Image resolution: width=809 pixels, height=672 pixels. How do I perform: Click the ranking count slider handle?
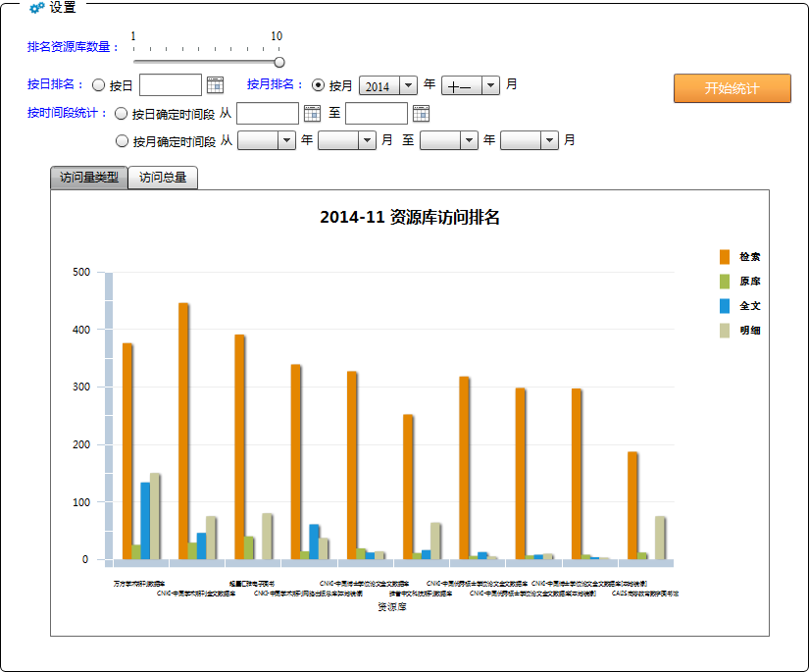pos(279,62)
